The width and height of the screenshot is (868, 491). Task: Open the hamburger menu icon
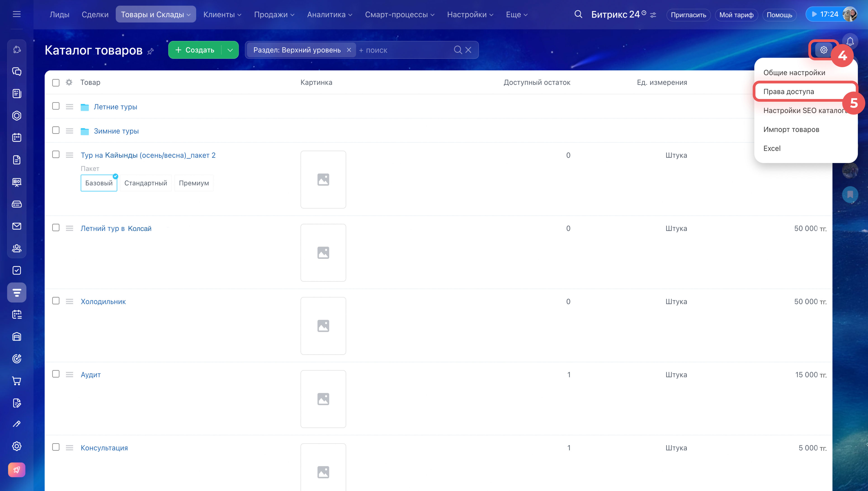click(x=17, y=14)
